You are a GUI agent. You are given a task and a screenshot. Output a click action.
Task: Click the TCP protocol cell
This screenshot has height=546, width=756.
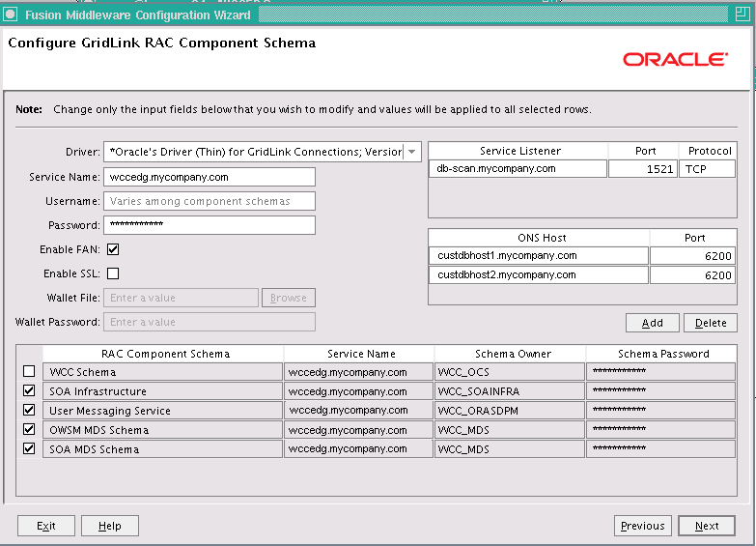click(708, 169)
